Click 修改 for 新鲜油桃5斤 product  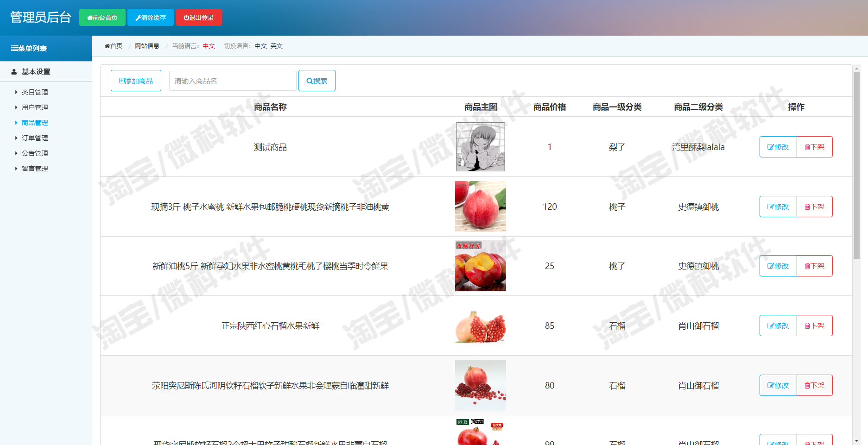(778, 266)
